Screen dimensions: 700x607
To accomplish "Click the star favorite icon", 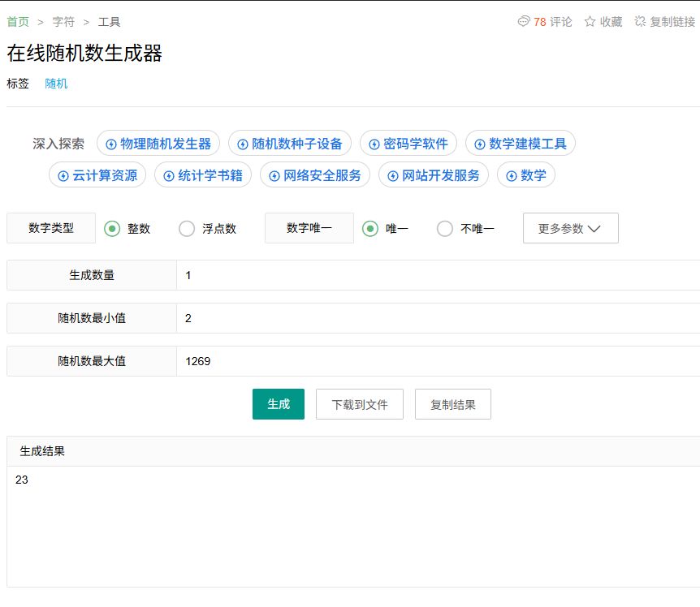I will [x=590, y=22].
